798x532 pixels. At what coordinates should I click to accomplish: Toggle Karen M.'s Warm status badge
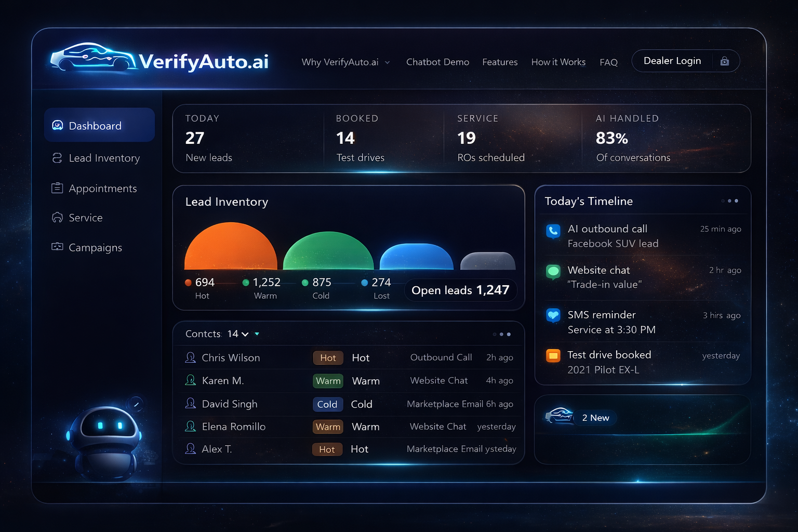[x=327, y=381]
